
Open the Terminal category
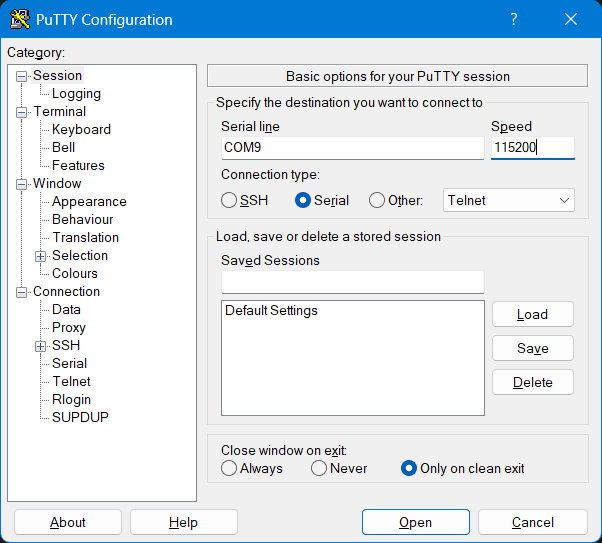pyautogui.click(x=60, y=112)
